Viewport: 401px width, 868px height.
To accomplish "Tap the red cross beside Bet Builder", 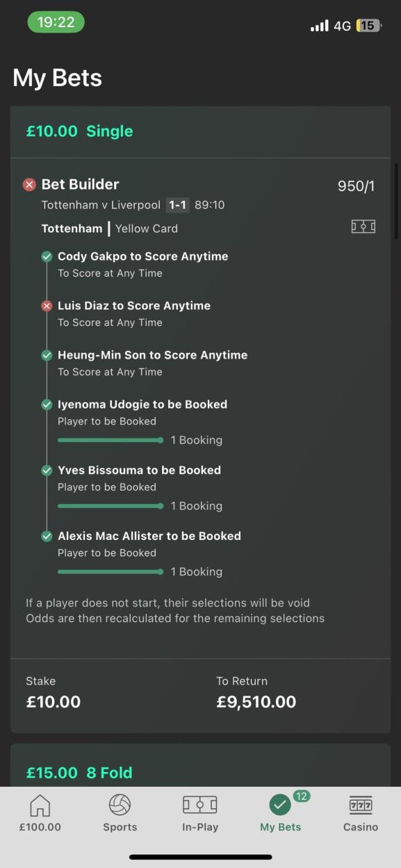I will click(x=29, y=185).
